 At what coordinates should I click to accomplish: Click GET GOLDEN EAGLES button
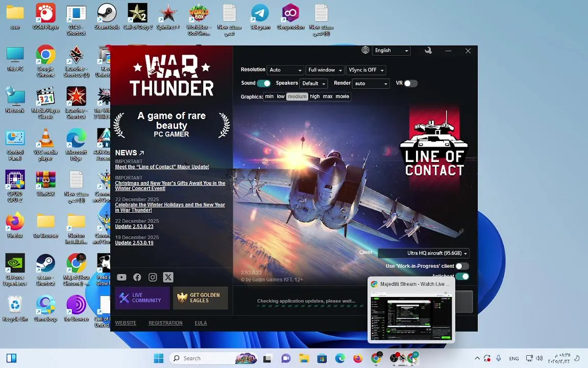[x=200, y=298]
